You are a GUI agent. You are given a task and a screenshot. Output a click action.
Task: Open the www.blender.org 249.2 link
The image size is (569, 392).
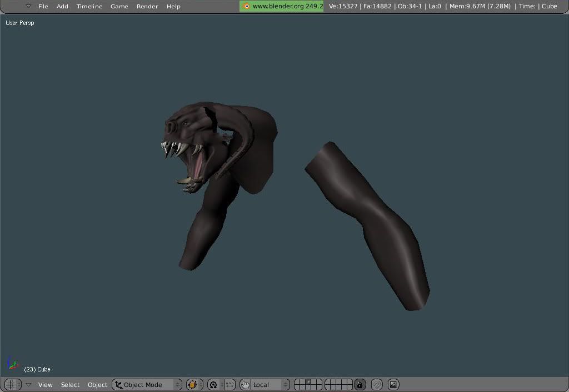click(x=287, y=6)
